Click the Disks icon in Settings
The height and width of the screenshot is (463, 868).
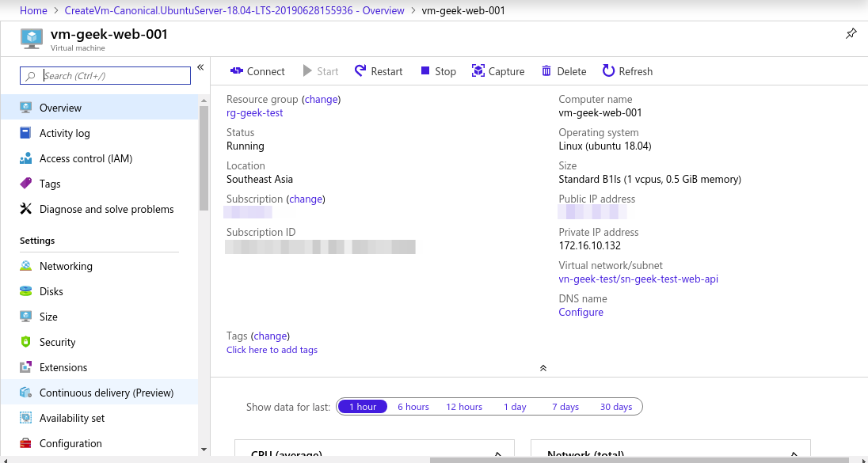25,291
